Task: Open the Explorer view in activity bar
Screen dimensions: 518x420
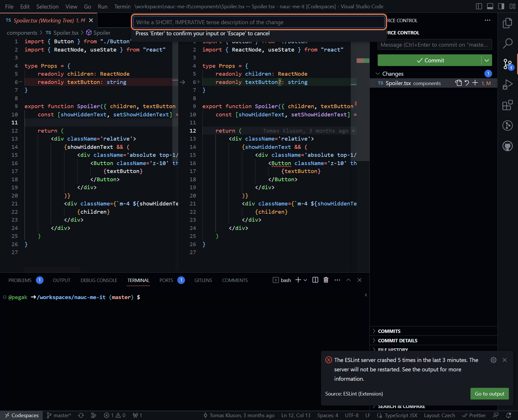Action: [507, 23]
